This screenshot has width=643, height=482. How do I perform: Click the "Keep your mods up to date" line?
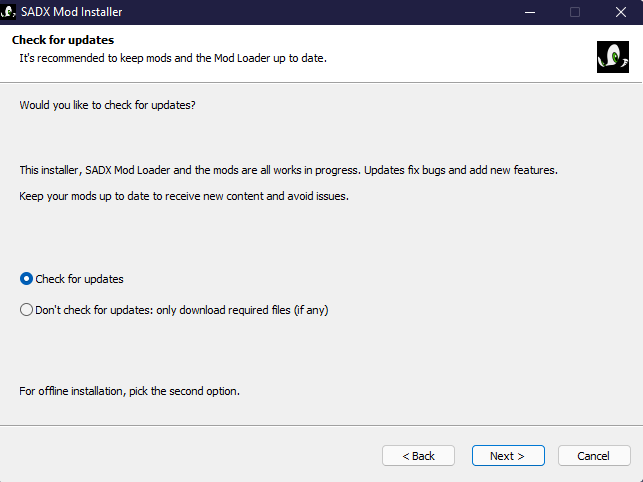point(184,196)
